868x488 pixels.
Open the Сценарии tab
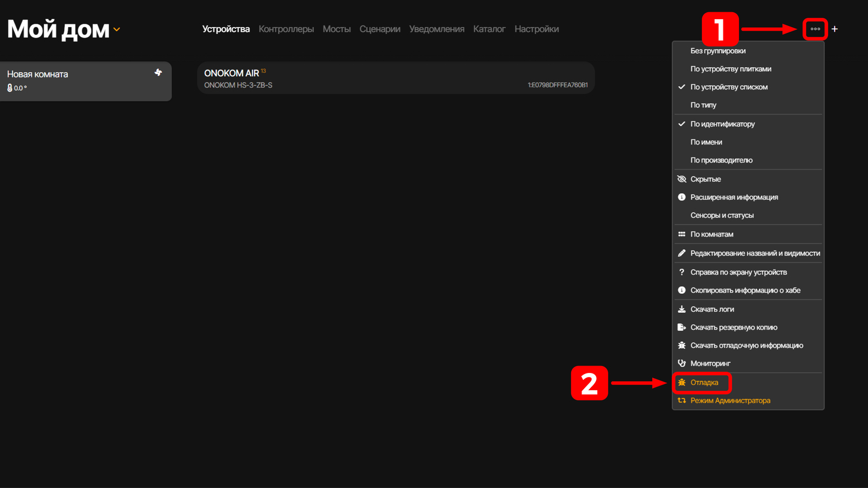380,29
